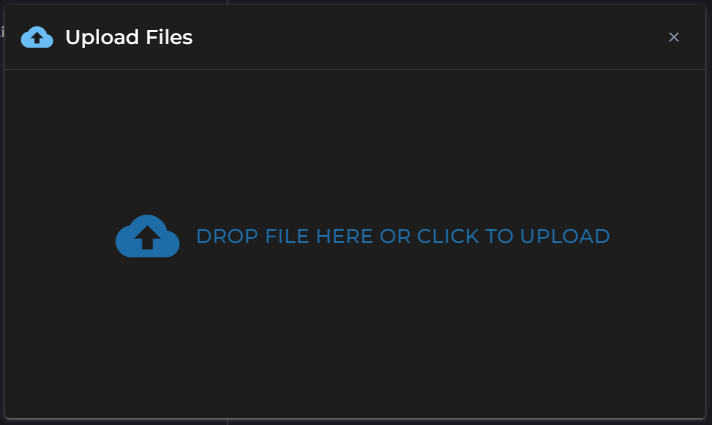Click the empty drop area above the upload prompt
The width and height of the screenshot is (712, 425).
355,141
